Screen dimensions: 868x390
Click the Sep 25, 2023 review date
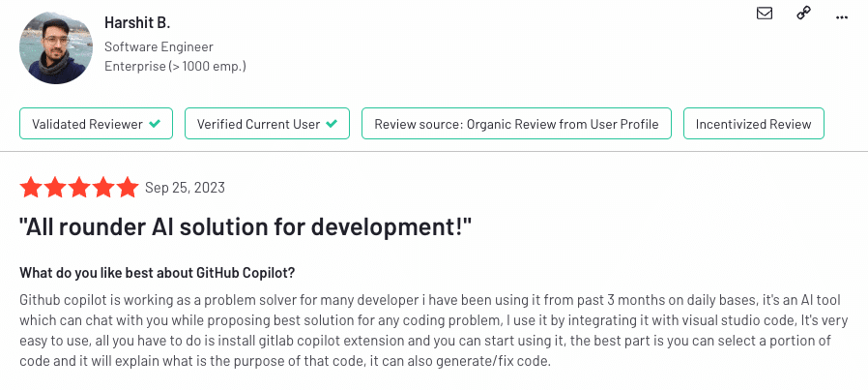click(x=185, y=188)
